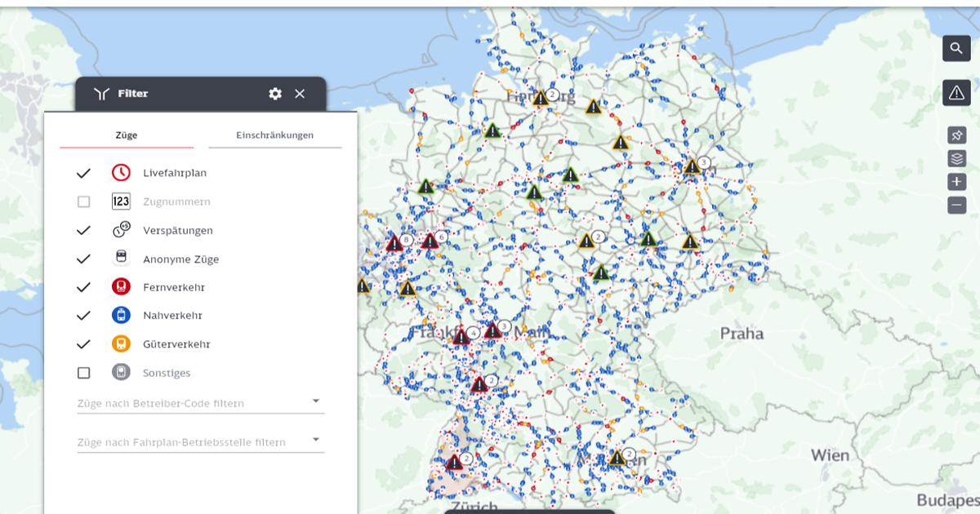
Task: Disable the Livefahrplan checkbox
Action: pos(82,172)
